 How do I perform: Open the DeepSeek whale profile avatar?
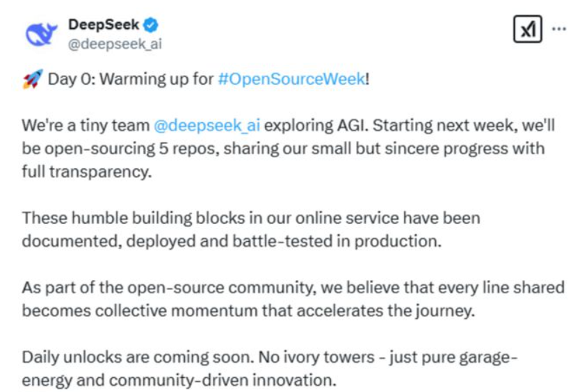point(41,34)
